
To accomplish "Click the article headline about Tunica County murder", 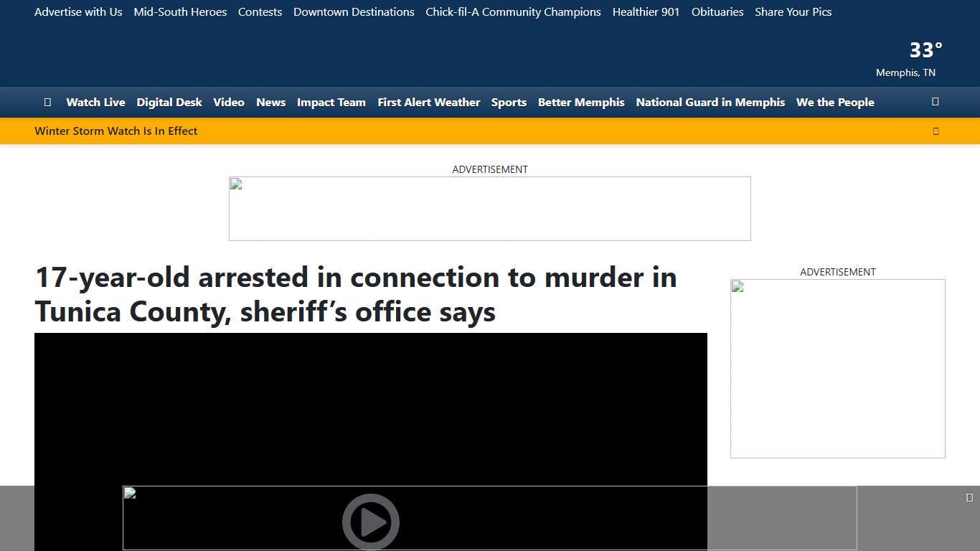I will [x=355, y=294].
